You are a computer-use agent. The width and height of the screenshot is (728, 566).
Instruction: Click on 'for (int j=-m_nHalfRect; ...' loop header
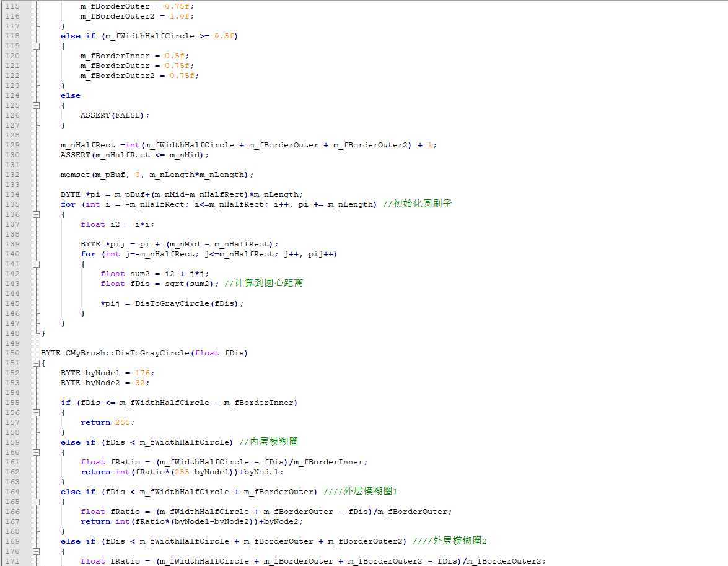209,255
